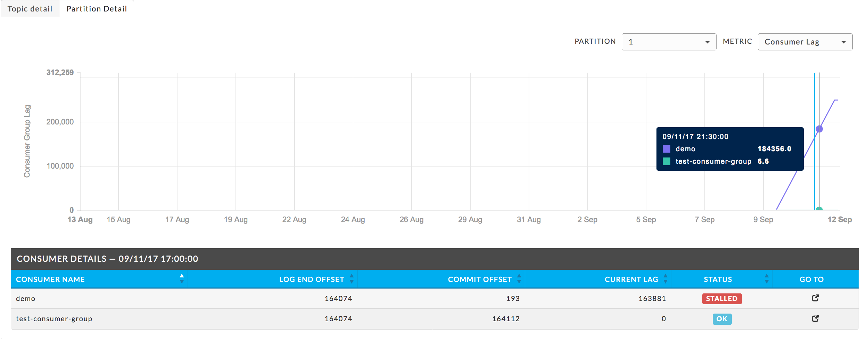Click the OK status badge

point(722,319)
